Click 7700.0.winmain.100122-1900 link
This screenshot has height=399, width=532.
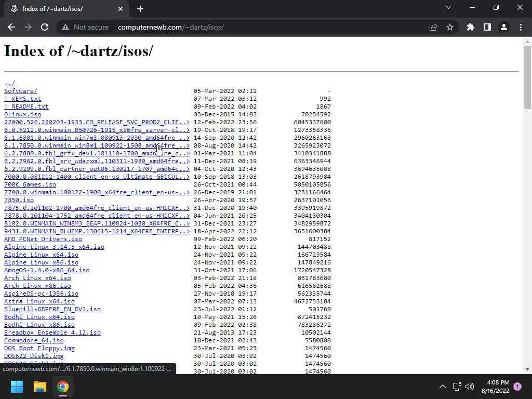point(97,192)
